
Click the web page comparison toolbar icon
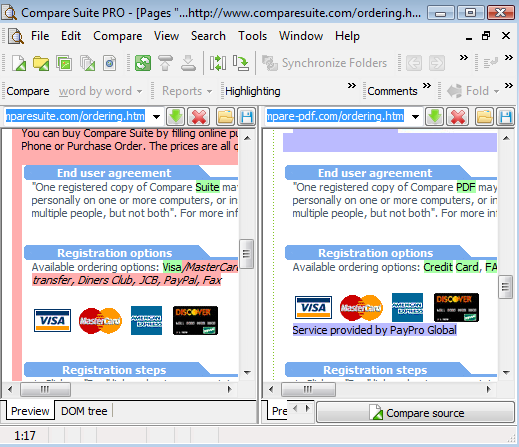tap(110, 63)
